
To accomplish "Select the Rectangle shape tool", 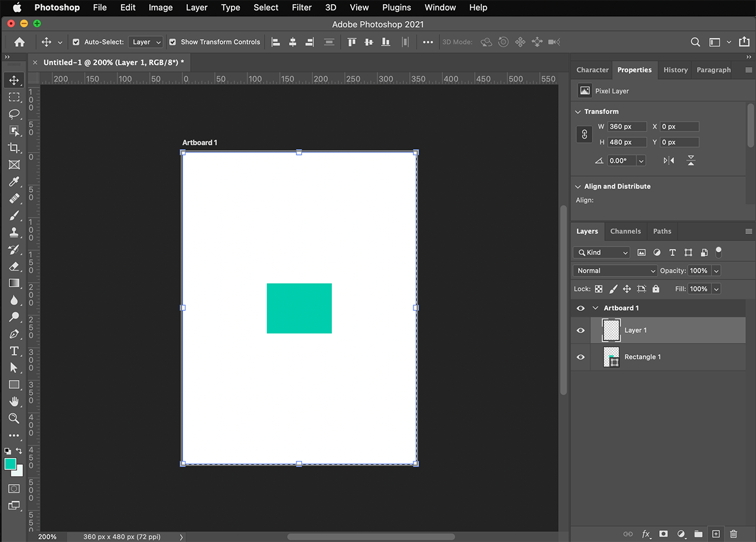I will click(x=14, y=385).
